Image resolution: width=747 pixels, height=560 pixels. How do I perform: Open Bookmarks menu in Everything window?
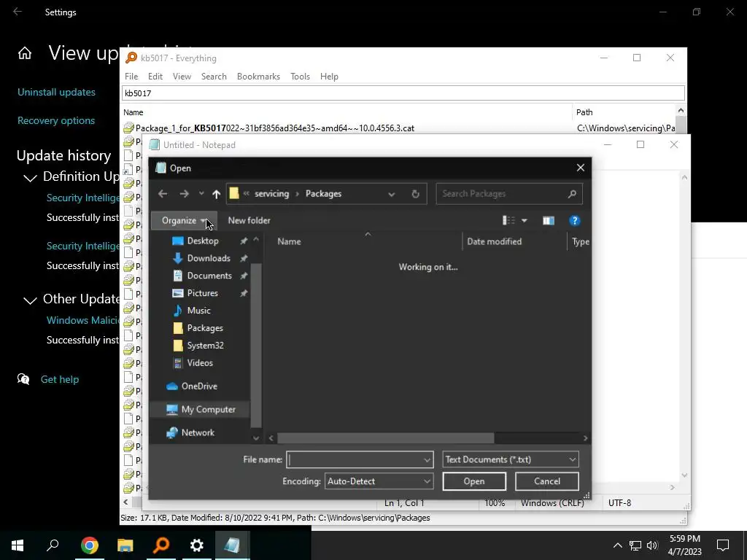coord(258,77)
